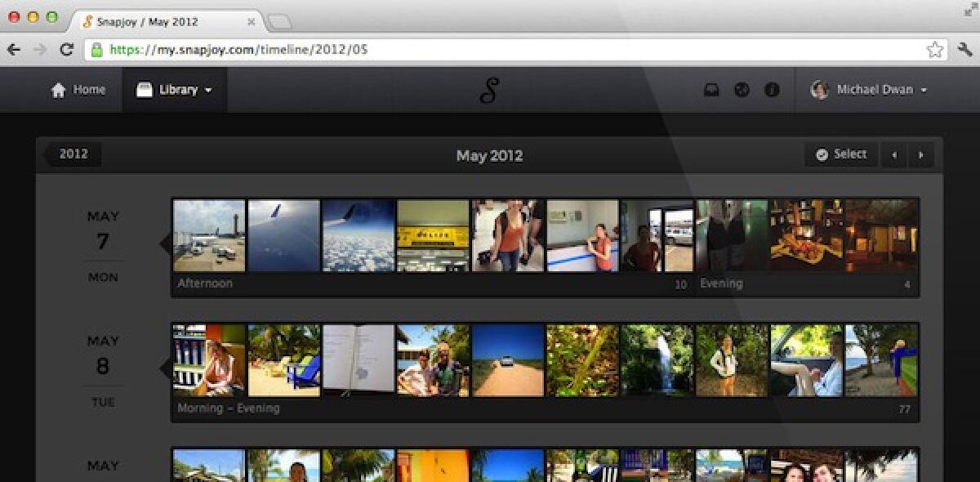Image resolution: width=980 pixels, height=482 pixels.
Task: Open the inbox tray icon
Action: (711, 90)
